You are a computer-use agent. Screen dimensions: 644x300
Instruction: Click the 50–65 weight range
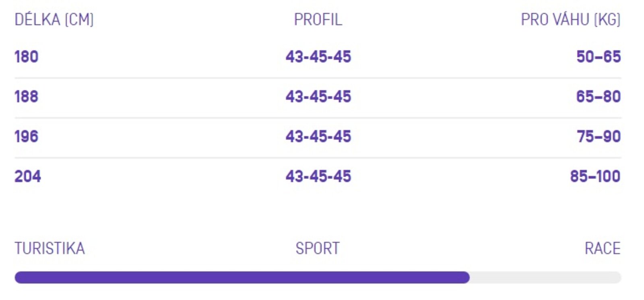599,57
